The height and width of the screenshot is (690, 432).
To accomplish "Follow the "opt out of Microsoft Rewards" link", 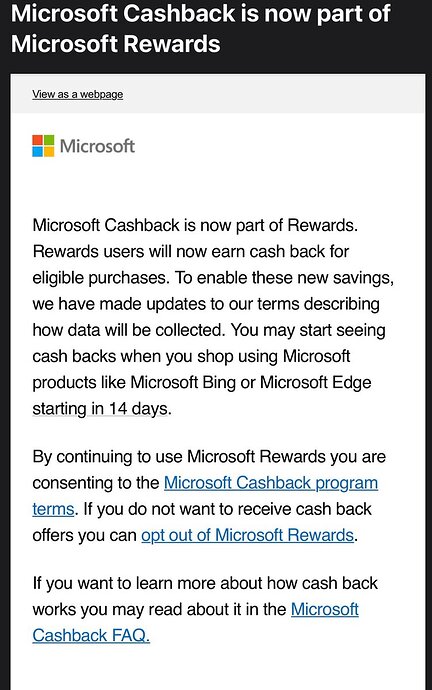I will (x=247, y=535).
